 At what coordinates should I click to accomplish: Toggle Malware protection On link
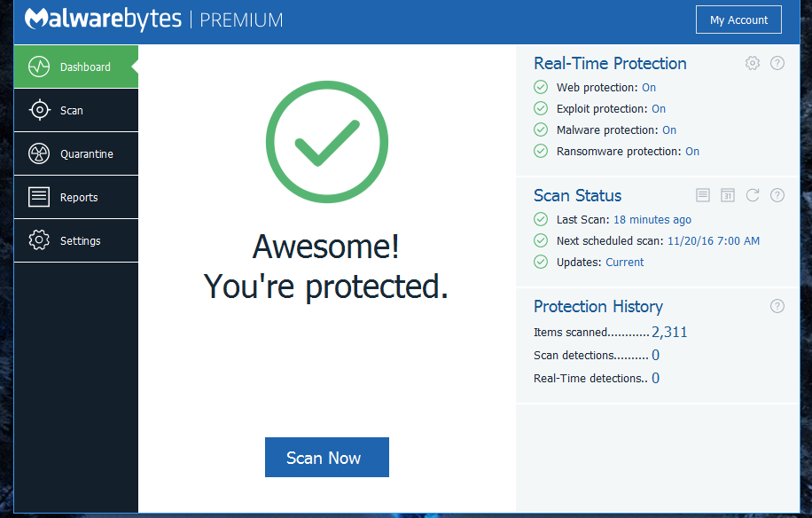(669, 130)
